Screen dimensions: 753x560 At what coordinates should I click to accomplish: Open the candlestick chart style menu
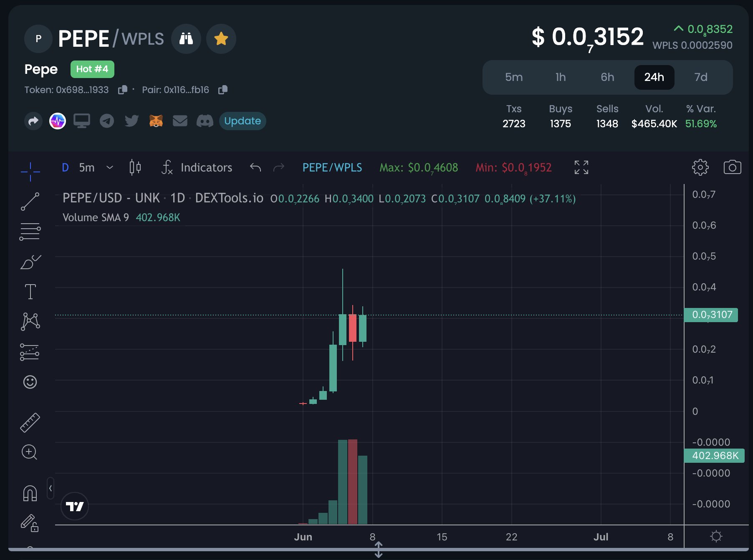pyautogui.click(x=135, y=168)
